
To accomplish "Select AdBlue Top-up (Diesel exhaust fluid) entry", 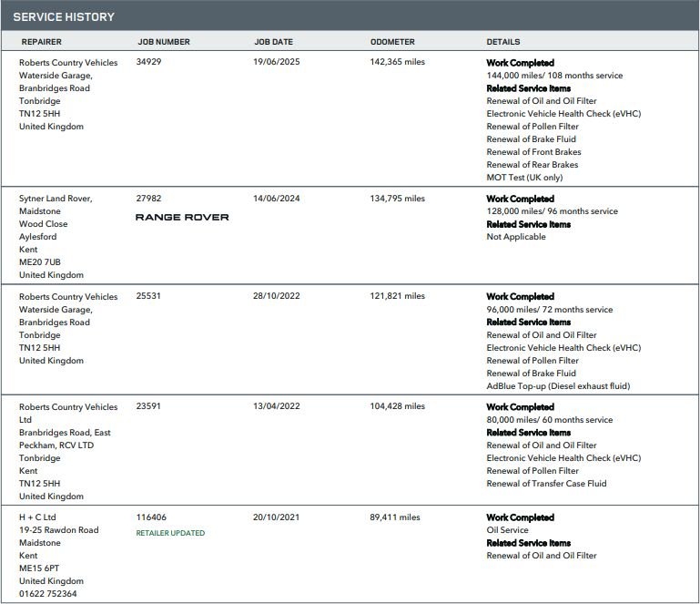I will 558,386.
